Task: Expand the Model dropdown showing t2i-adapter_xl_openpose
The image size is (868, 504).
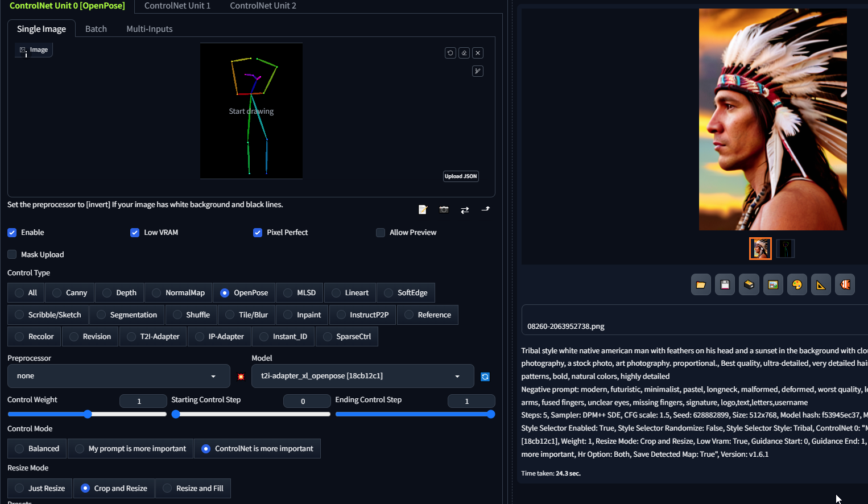Action: coord(362,376)
